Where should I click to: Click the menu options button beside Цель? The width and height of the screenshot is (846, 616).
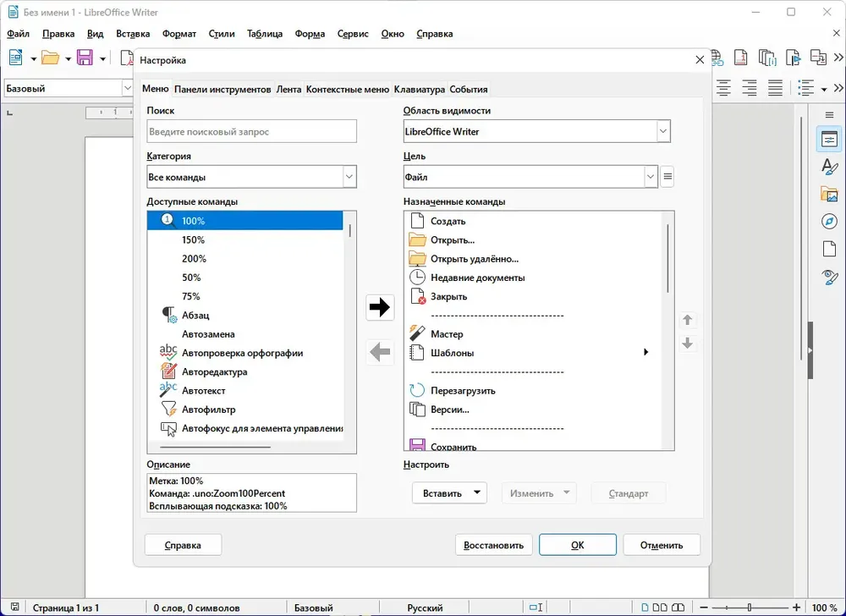click(x=667, y=177)
